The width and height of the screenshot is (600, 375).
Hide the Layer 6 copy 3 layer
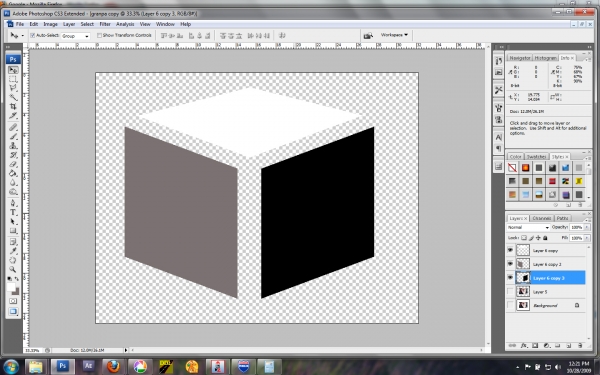510,277
